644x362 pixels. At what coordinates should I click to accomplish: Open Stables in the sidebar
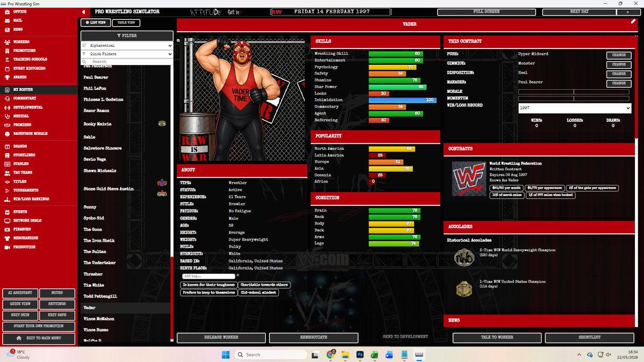click(x=21, y=164)
